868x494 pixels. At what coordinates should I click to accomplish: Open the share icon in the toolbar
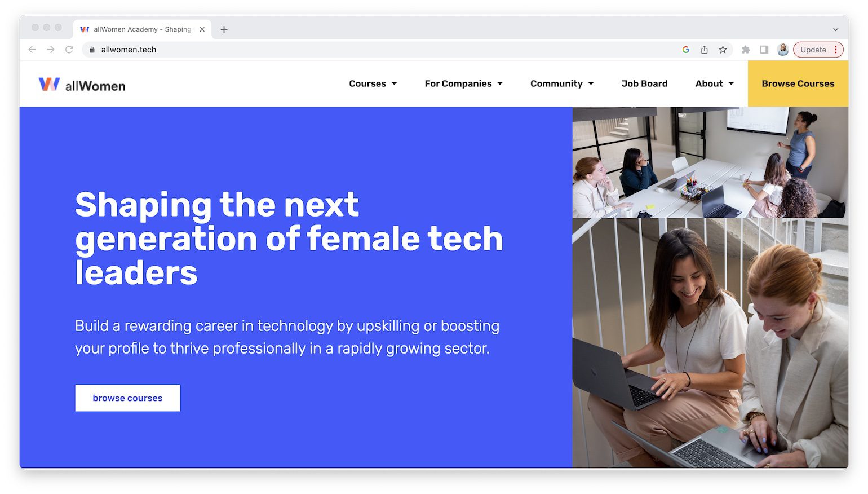[x=704, y=50]
